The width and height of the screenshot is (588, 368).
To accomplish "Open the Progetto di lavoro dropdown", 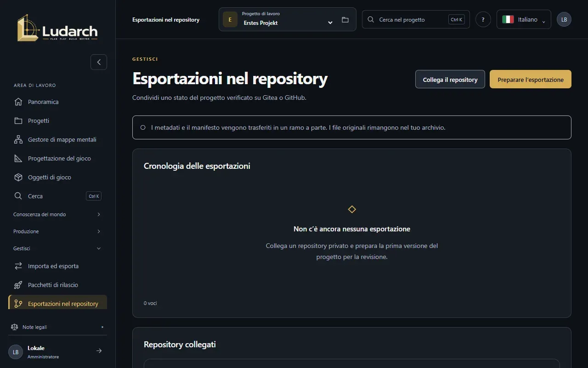I will point(288,19).
